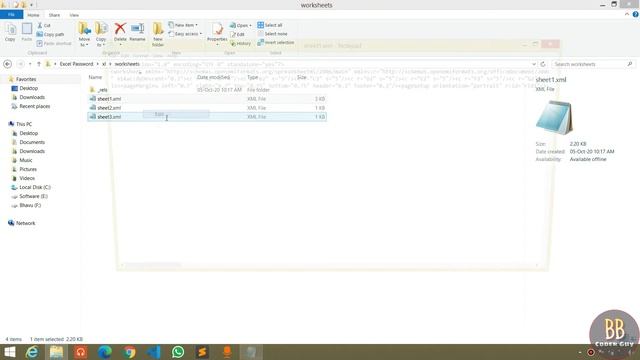Viewport: 640px width, 360px height.
Task: Click the Back navigation arrow
Action: [7, 64]
